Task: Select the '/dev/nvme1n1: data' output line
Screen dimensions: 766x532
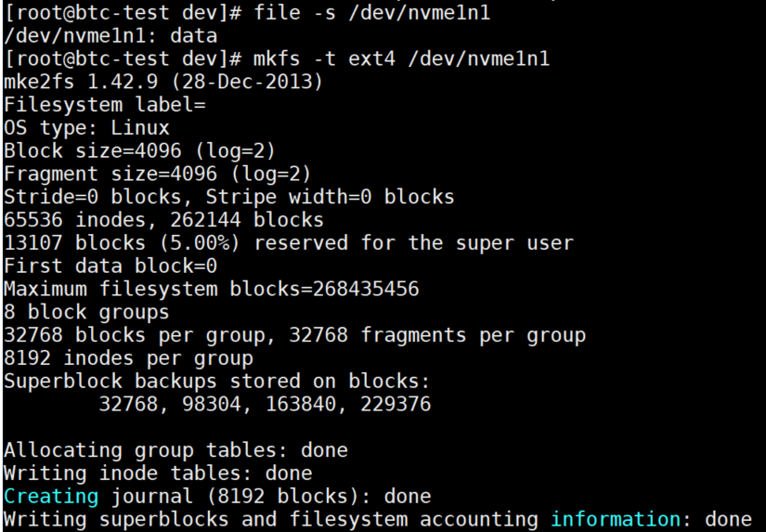Action: pos(110,35)
